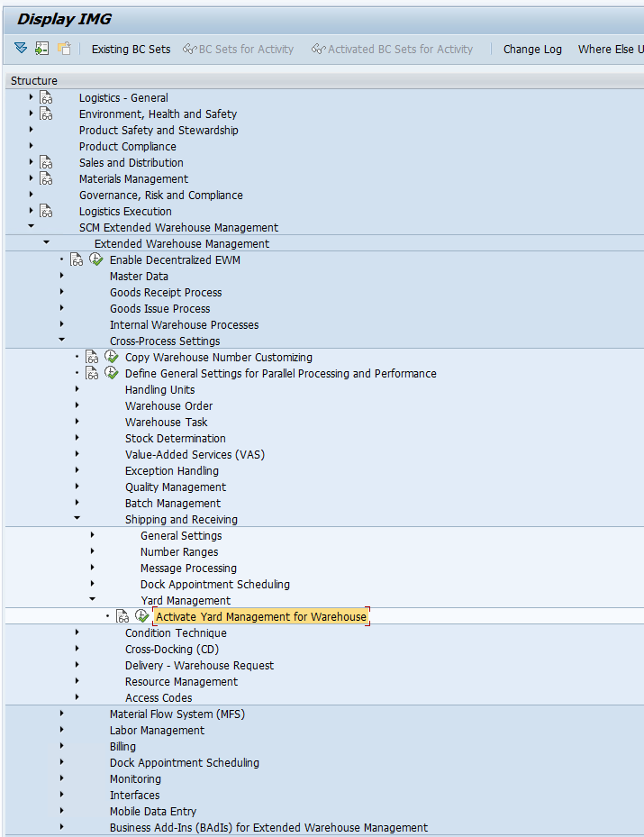The width and height of the screenshot is (644, 837).
Task: Expand the Warehouse Task node
Action: coord(77,421)
